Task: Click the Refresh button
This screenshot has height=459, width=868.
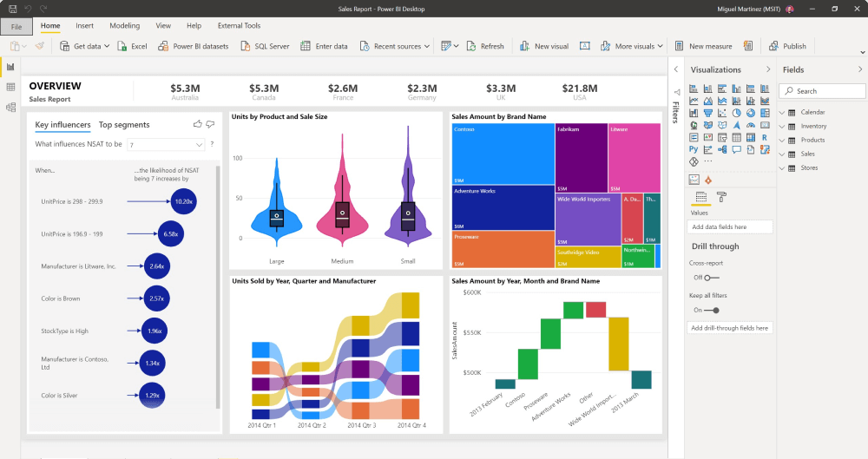Action: [485, 47]
